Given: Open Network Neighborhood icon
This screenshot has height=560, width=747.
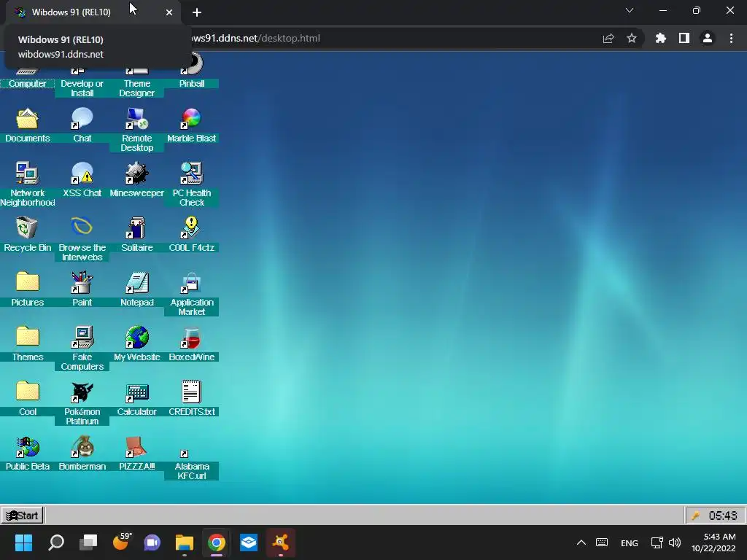Looking at the screenshot, I should pyautogui.click(x=27, y=174).
